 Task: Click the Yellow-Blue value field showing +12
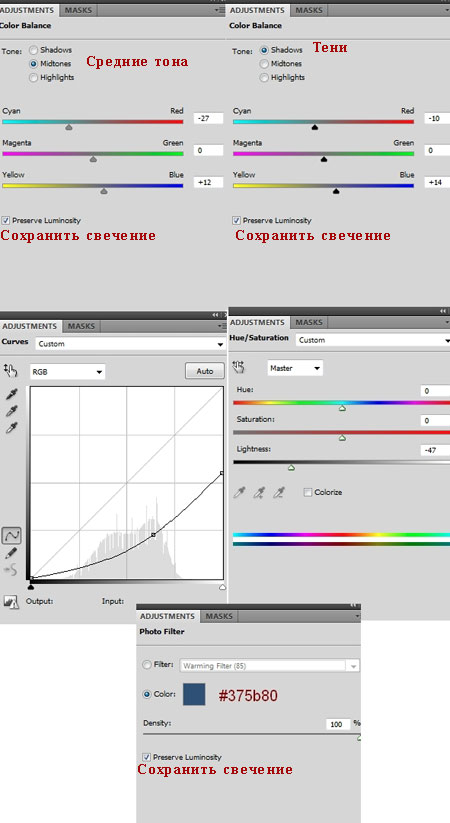pos(208,182)
